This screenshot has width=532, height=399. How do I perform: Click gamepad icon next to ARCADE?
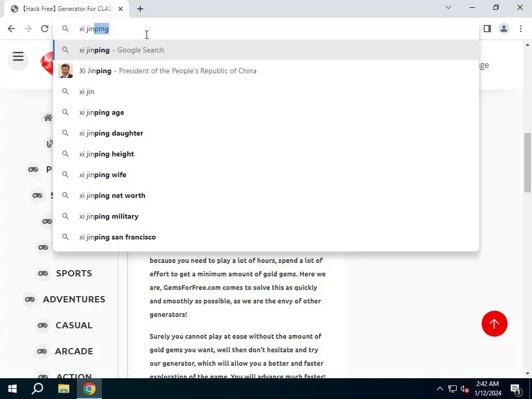tap(42, 351)
